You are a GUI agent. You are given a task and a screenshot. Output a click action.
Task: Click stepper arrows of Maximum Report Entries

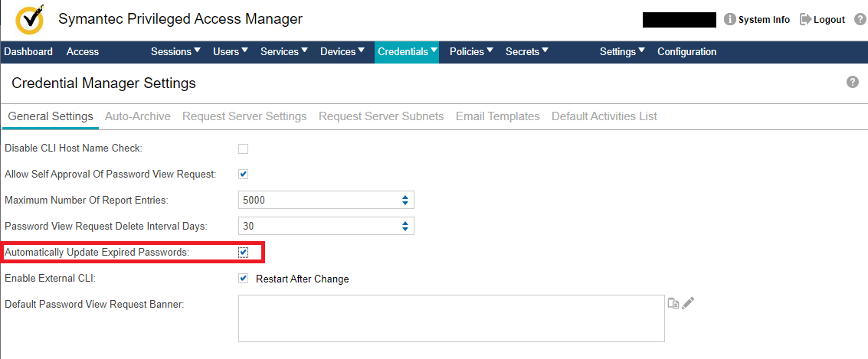[405, 200]
